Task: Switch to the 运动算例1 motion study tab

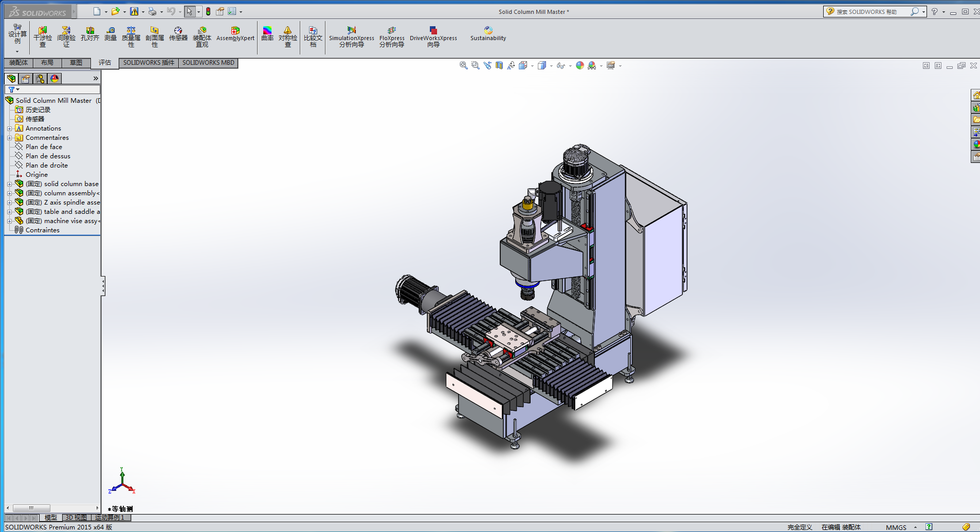Action: 108,518
